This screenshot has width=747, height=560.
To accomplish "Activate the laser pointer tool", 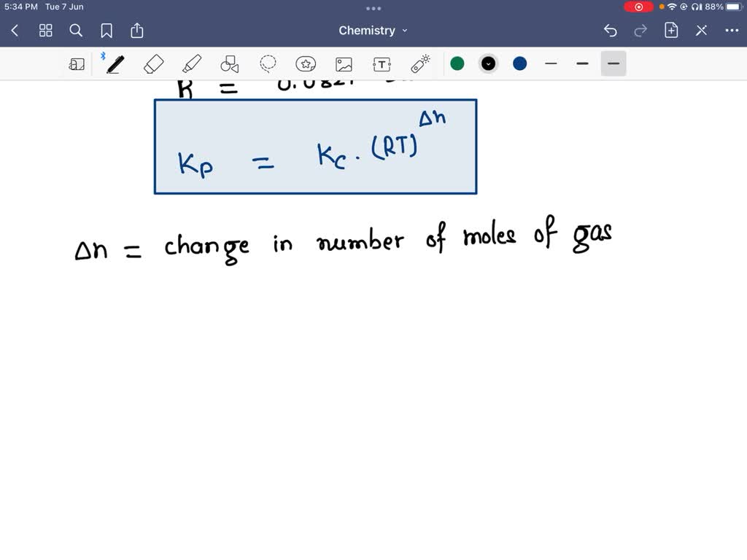I will (x=419, y=64).
